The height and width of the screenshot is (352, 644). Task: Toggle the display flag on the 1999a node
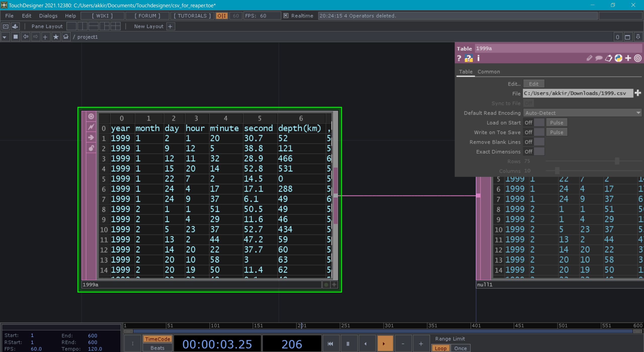(91, 116)
